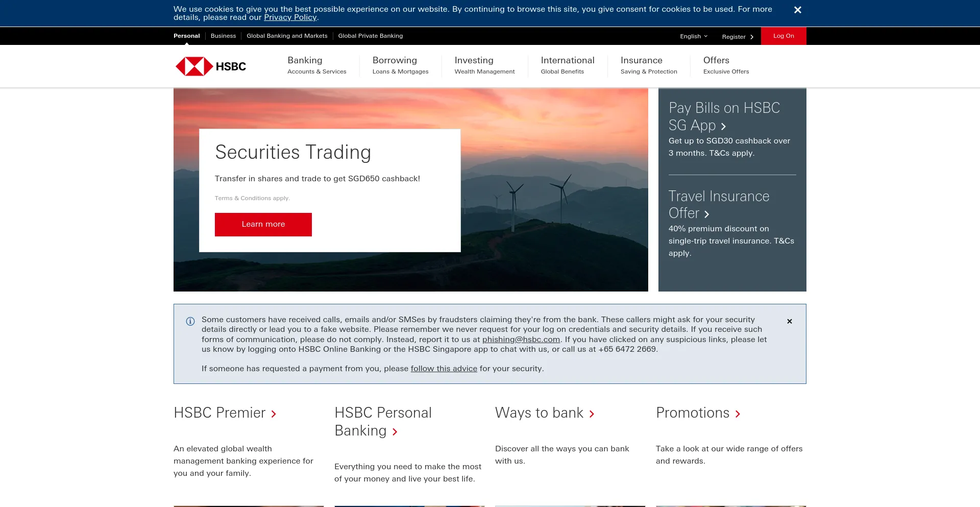
Task: Click 'Transfer in shares and trade' text
Action: point(317,179)
